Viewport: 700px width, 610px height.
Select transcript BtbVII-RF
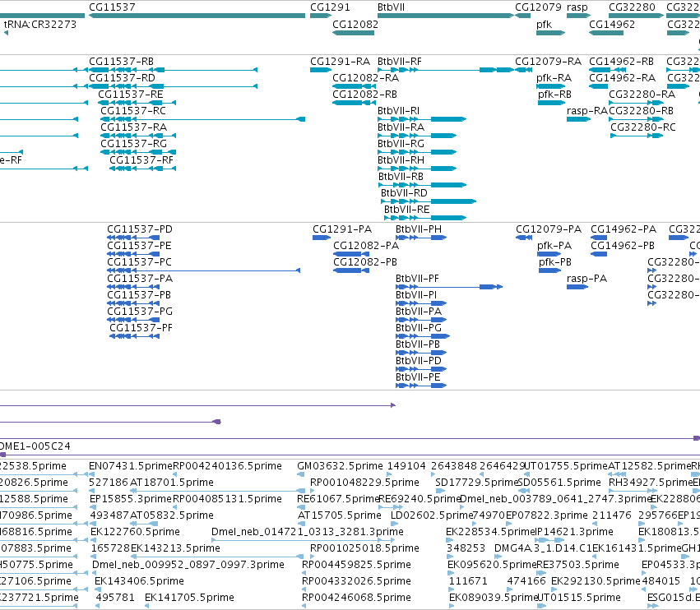coord(400,62)
